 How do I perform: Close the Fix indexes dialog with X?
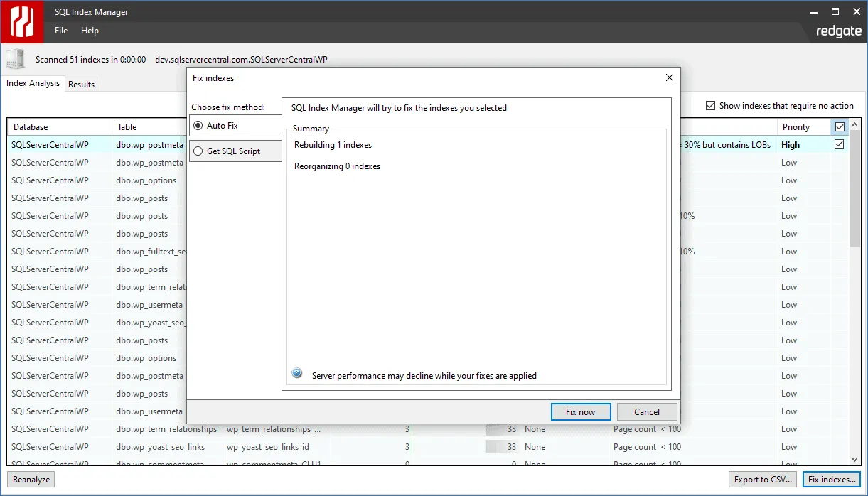(669, 77)
